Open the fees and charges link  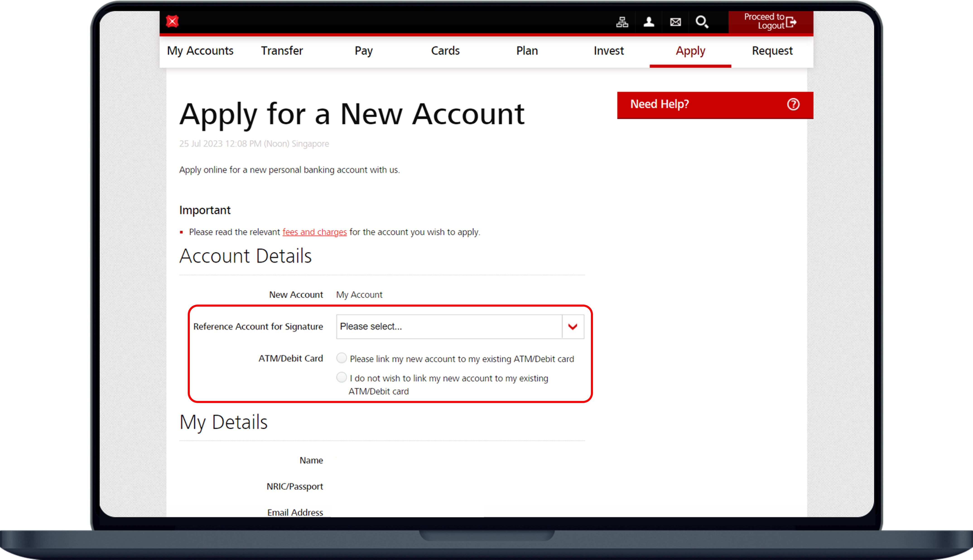tap(314, 232)
